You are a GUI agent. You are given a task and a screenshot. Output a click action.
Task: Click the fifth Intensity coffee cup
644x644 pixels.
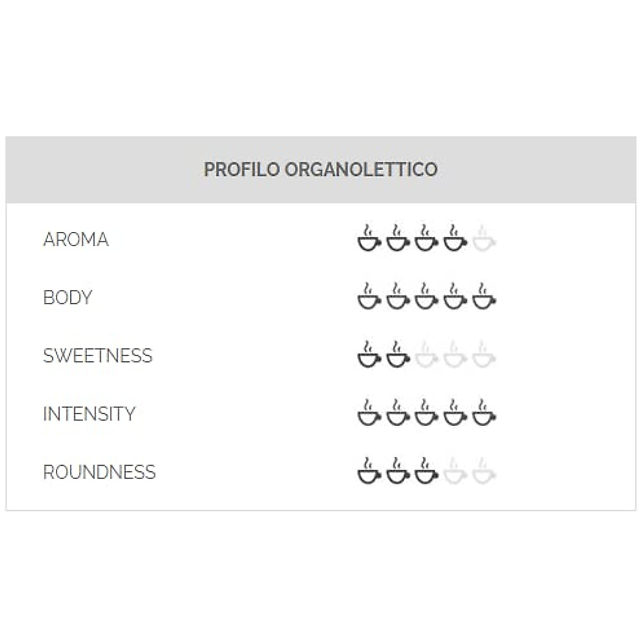point(484,413)
